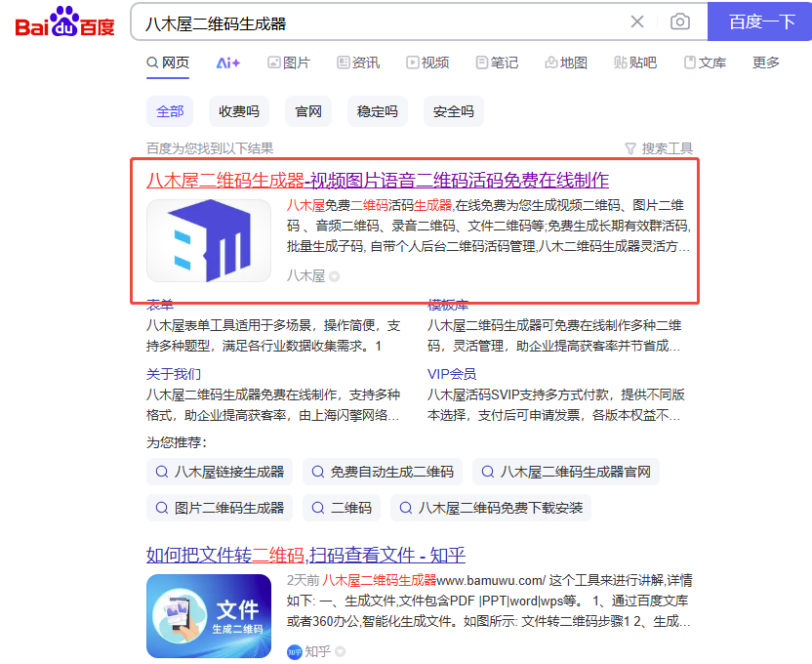Open 如何把文件转二维码 知乎 result link
This screenshot has width=812, height=664.
pyautogui.click(x=306, y=556)
